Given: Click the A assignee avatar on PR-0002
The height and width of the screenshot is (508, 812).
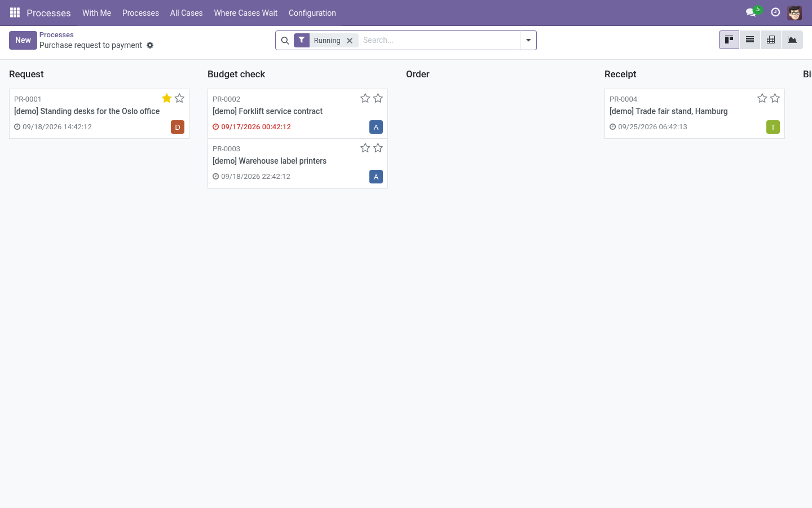Looking at the screenshot, I should (x=376, y=127).
